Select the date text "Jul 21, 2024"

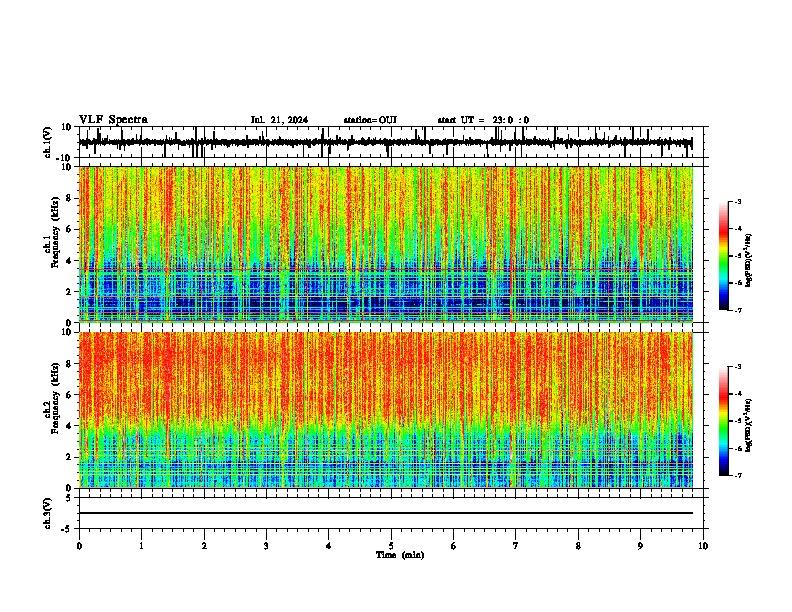[279, 120]
